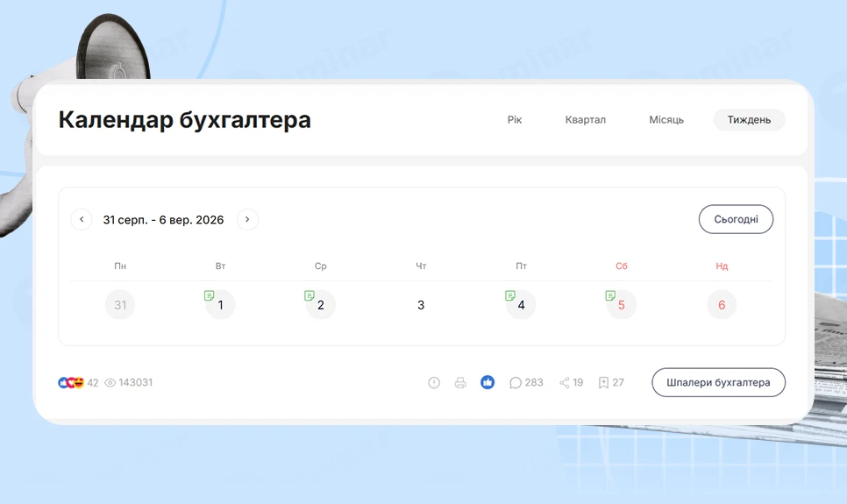
Task: Click the report error exclamation icon
Action: pos(434,382)
